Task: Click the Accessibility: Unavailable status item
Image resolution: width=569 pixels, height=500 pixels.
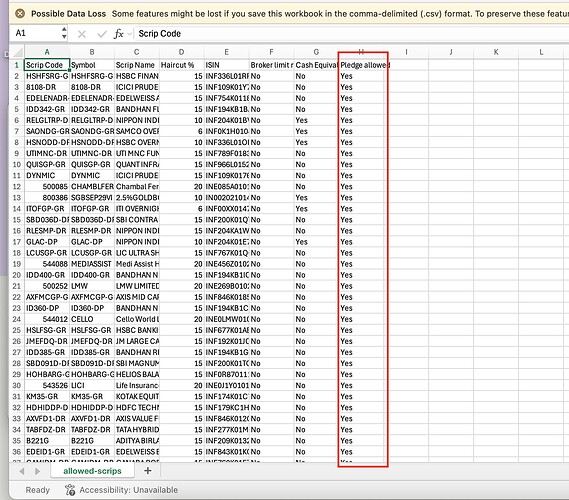Action: pos(128,490)
